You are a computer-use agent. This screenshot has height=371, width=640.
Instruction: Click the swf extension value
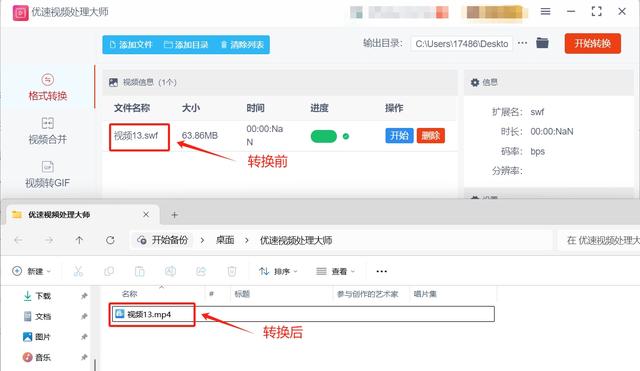[x=537, y=112]
